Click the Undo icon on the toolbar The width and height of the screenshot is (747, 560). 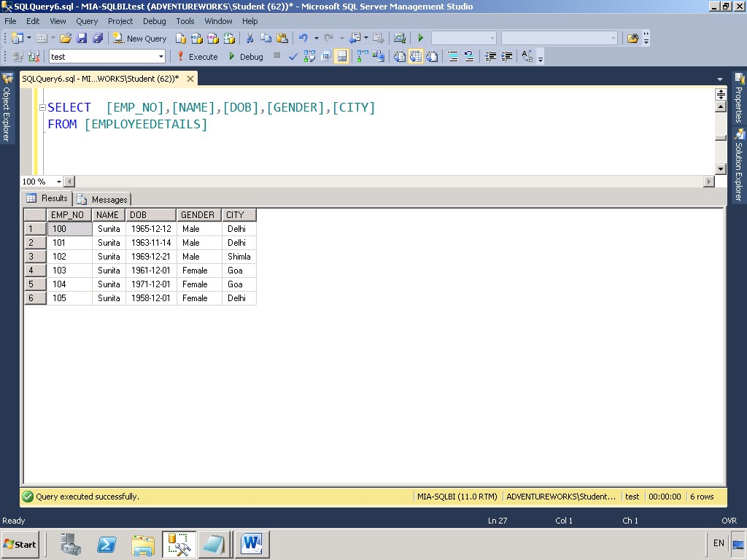pos(303,38)
